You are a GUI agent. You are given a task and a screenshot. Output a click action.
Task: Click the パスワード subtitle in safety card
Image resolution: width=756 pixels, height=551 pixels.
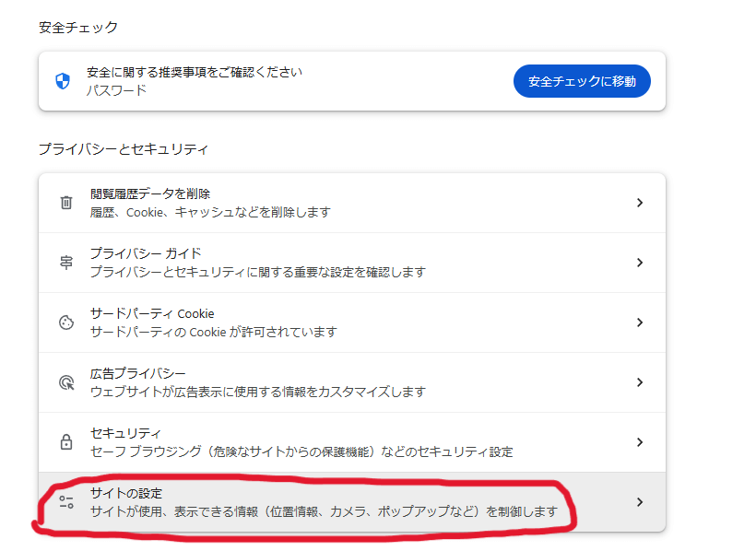coord(116,90)
